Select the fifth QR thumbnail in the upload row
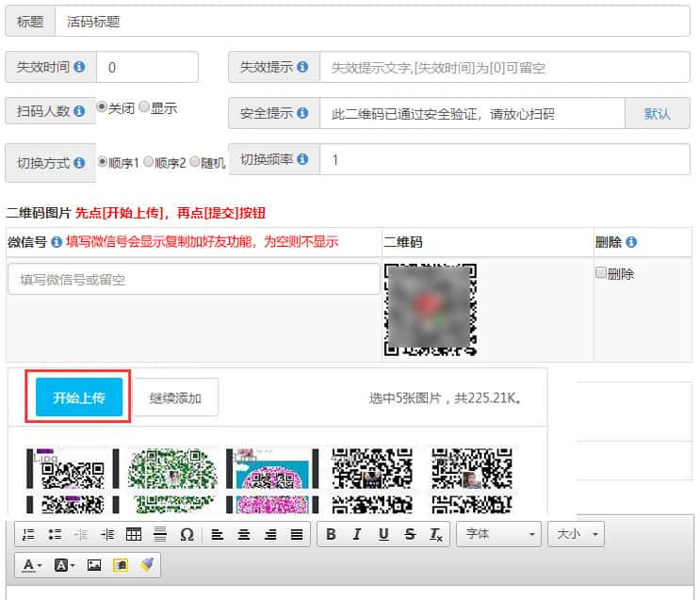 pos(472,480)
